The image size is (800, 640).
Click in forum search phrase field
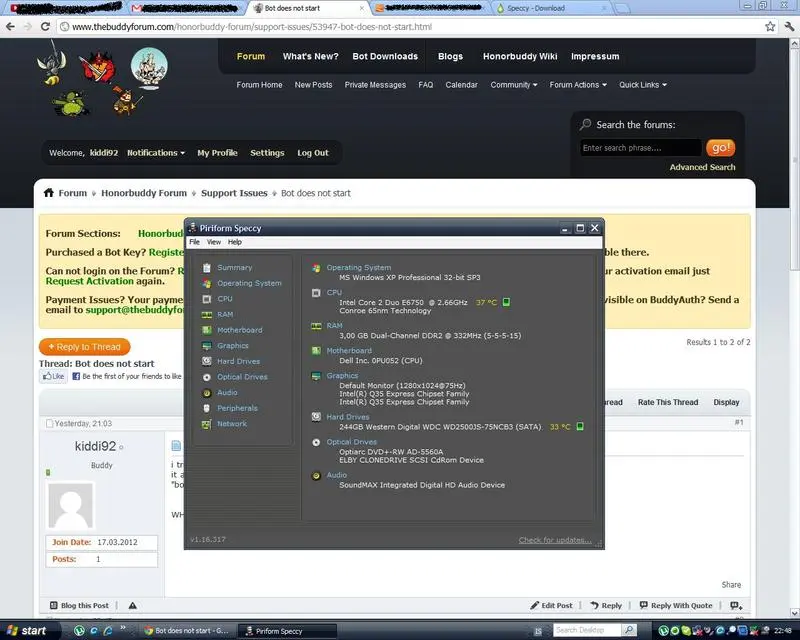click(640, 148)
